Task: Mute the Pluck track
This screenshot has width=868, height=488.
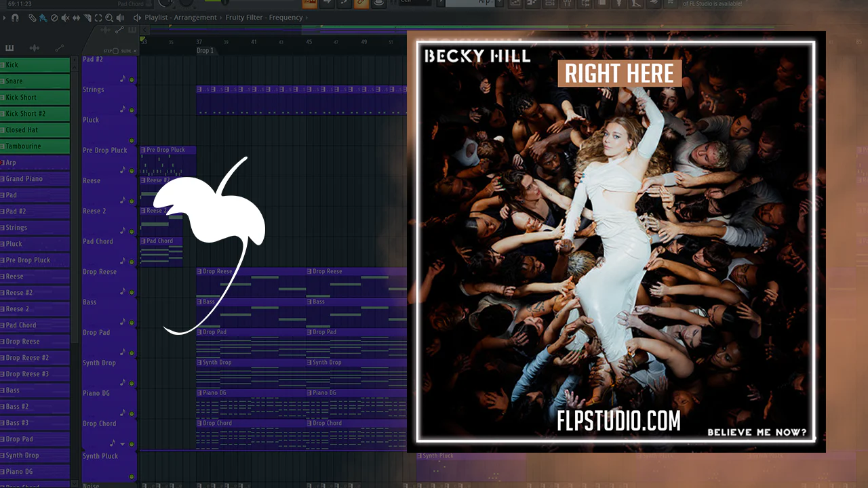Action: pos(132,141)
